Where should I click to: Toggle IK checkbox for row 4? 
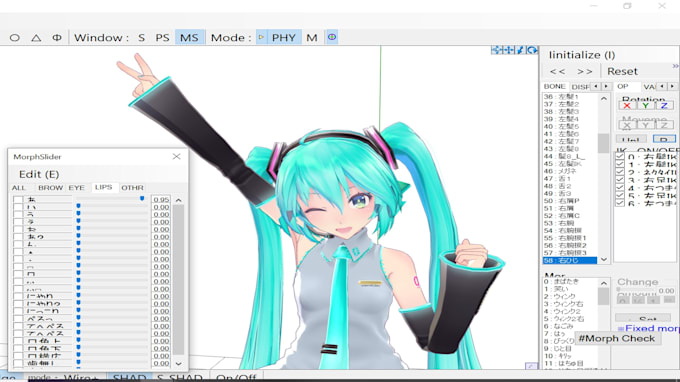tap(620, 188)
